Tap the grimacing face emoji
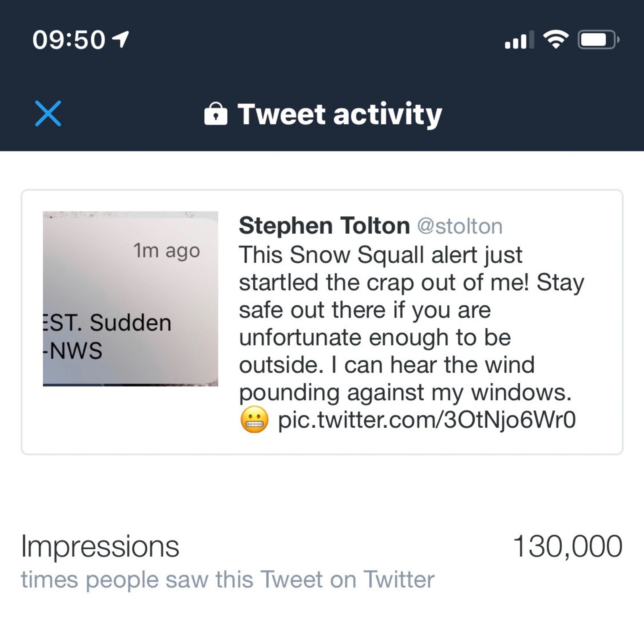 click(254, 419)
